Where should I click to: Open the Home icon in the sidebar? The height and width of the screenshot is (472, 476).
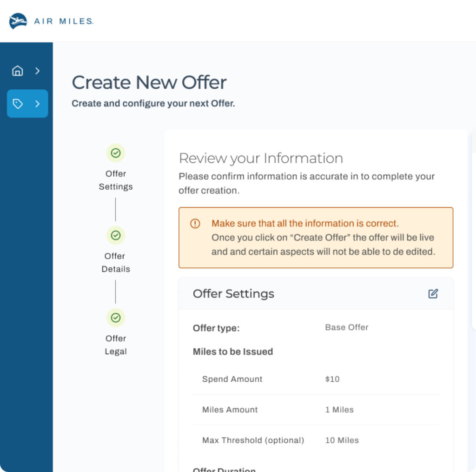(18, 71)
